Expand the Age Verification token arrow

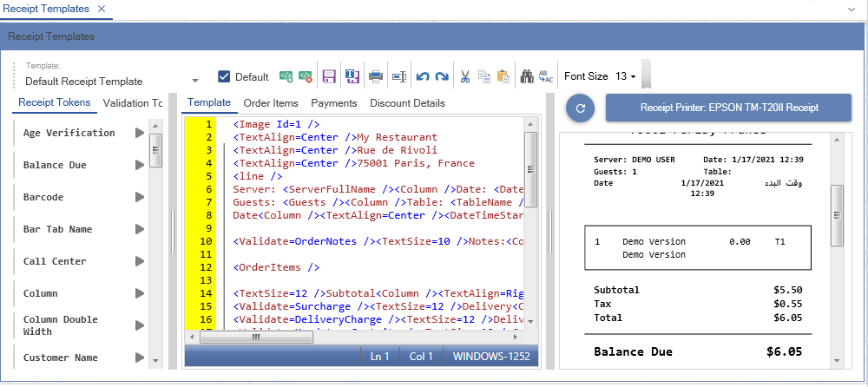139,134
